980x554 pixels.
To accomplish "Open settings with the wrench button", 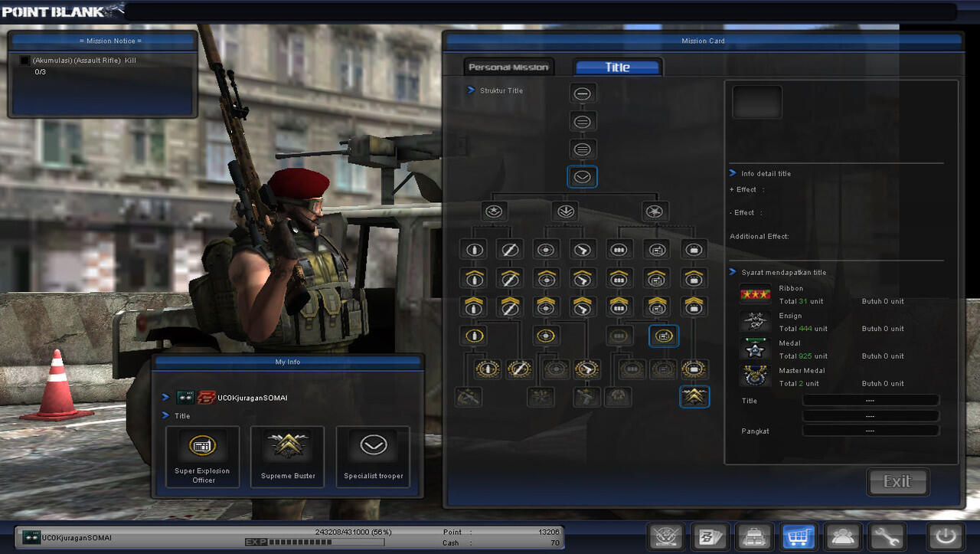I will click(887, 538).
